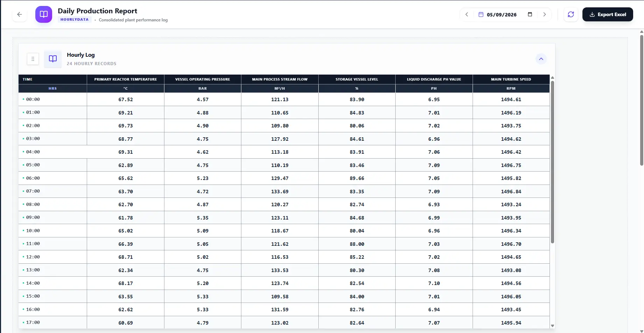644x333 pixels.
Task: Click vessel level value 89.66
Action: click(x=357, y=178)
